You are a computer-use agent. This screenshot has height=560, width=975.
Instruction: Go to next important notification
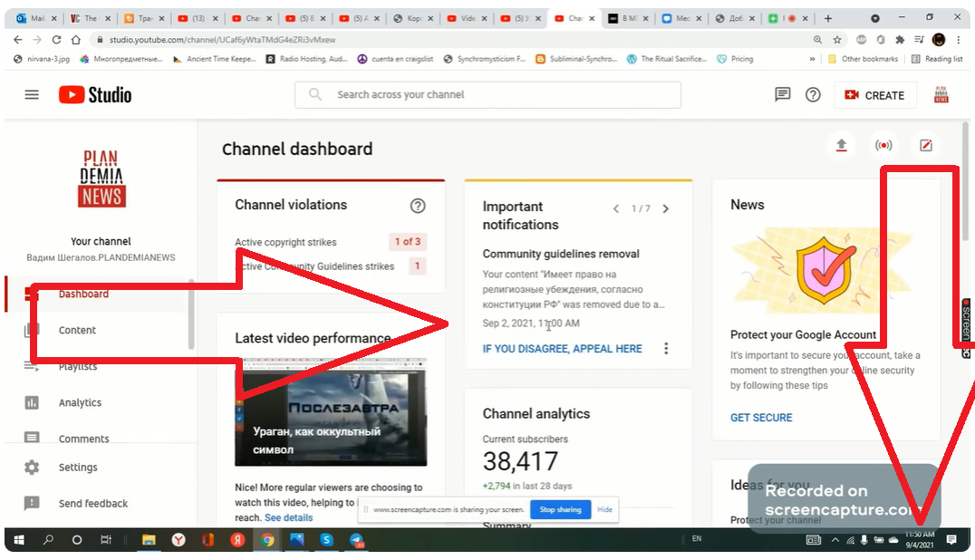click(665, 208)
